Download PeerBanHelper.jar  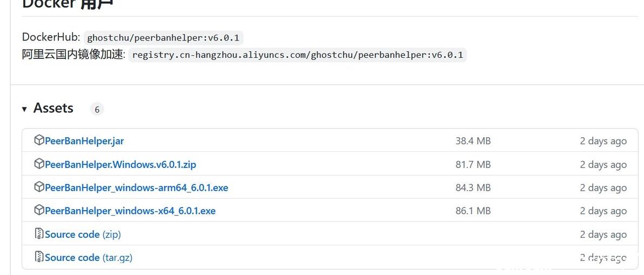point(84,141)
